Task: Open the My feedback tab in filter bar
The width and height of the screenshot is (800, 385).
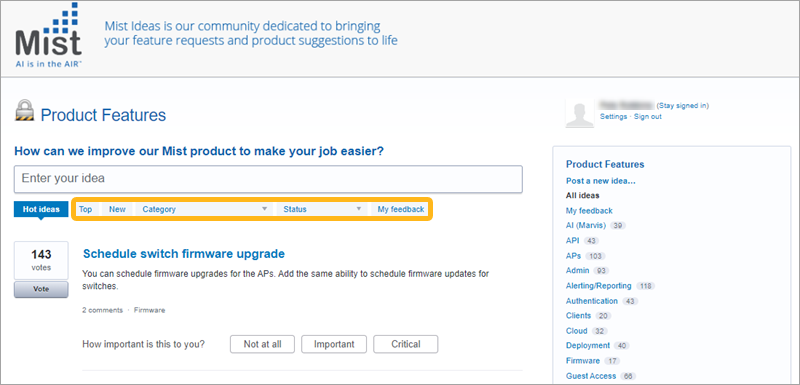Action: pyautogui.click(x=401, y=209)
